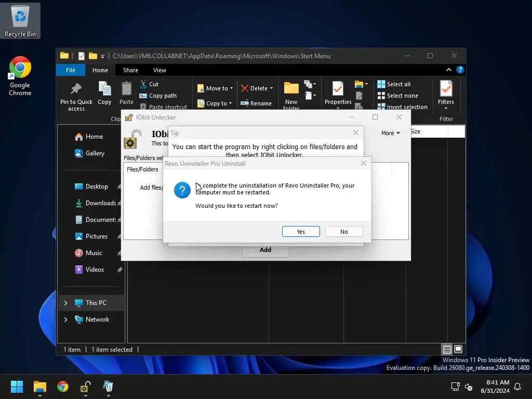Switch to large icons view
This screenshot has height=399, width=532.
458,349
